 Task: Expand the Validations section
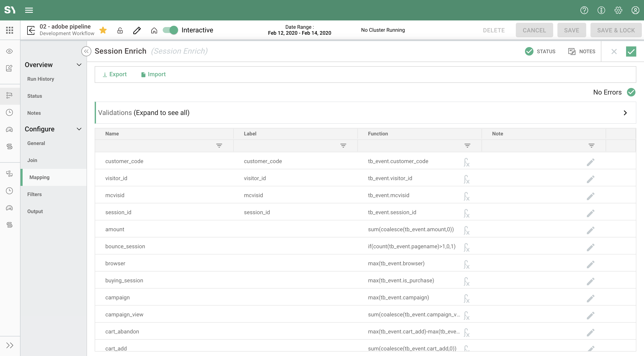coord(625,113)
